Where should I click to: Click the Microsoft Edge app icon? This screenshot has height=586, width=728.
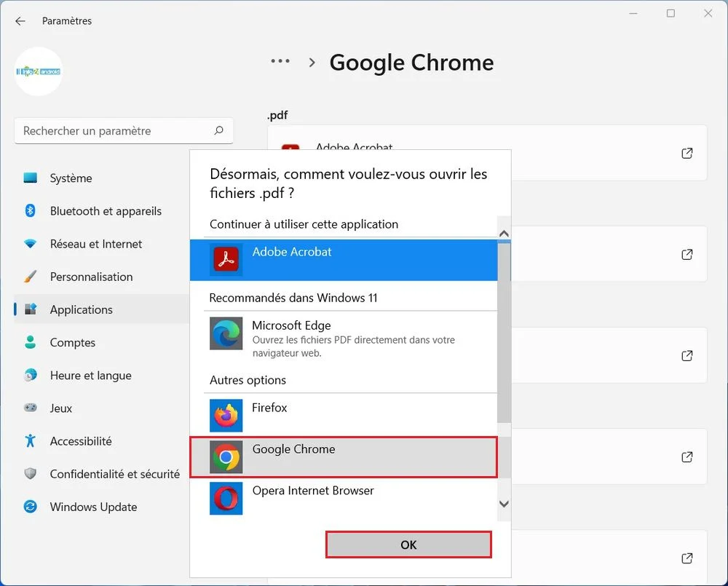(226, 333)
